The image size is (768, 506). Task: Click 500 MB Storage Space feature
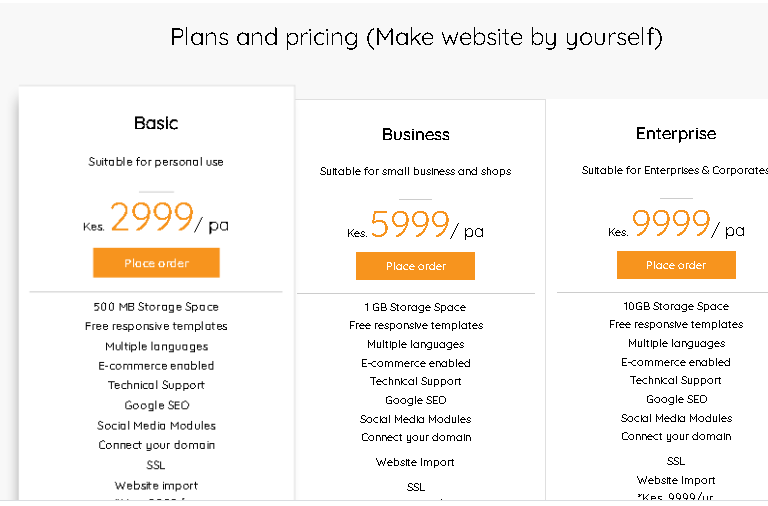click(x=156, y=307)
